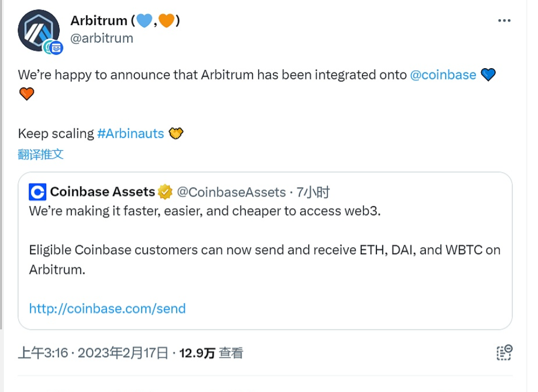Click the orange heart emoji in tweet
Image resolution: width=538 pixels, height=392 pixels.
[26, 94]
